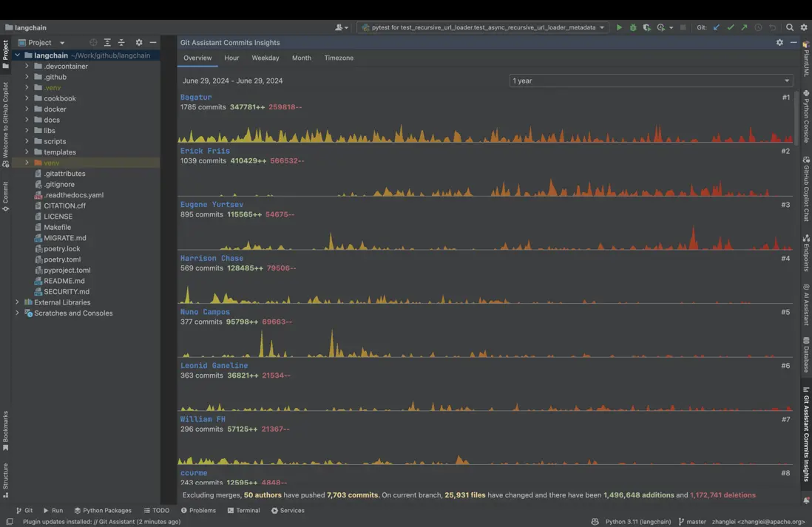The width and height of the screenshot is (812, 527).
Task: Click the master branch widget in status bar
Action: 692,521
